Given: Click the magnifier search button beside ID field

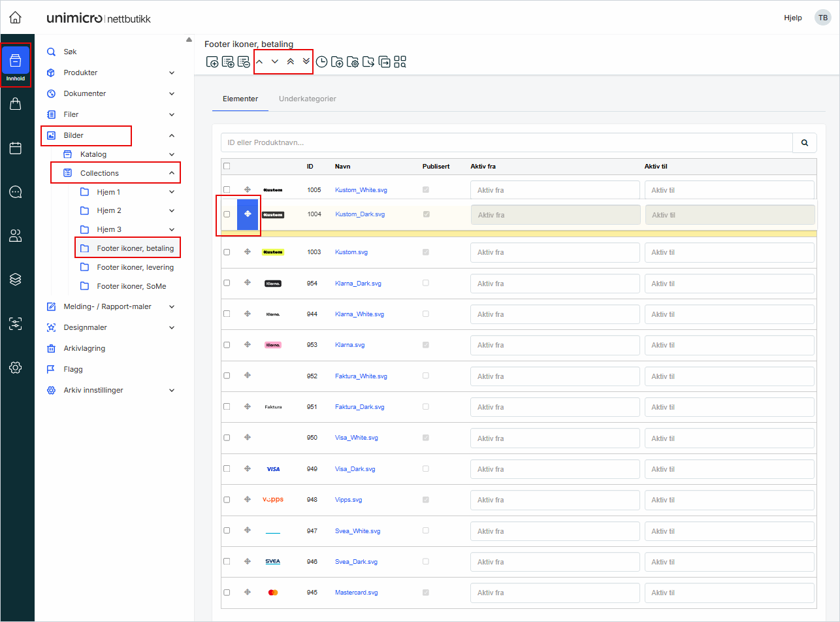Looking at the screenshot, I should pyautogui.click(x=804, y=142).
